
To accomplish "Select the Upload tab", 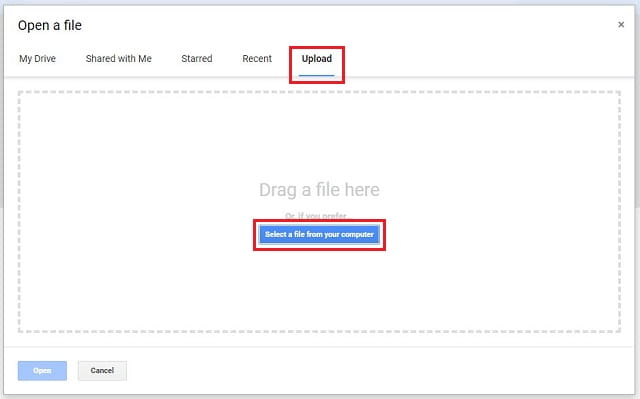I will pos(317,59).
